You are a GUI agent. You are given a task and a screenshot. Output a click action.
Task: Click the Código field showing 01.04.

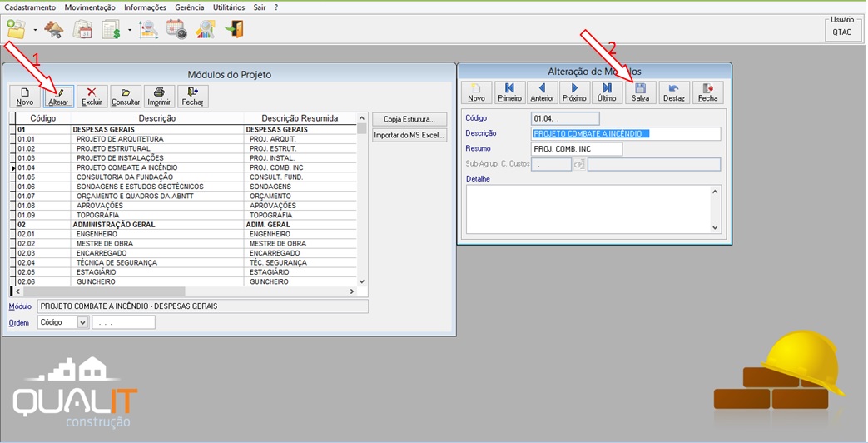click(565, 118)
